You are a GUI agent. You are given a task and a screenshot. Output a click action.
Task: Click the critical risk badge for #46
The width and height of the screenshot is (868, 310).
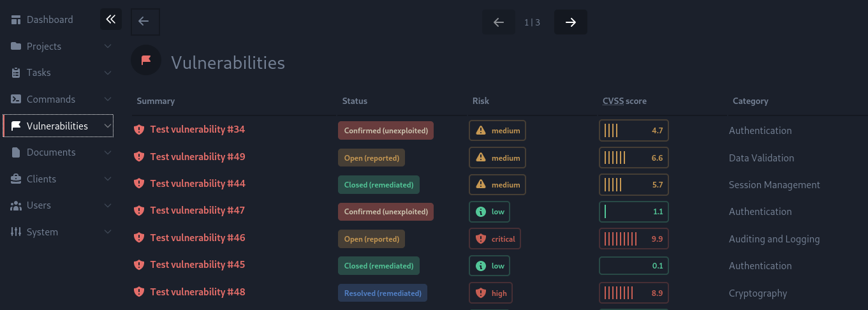pos(495,239)
